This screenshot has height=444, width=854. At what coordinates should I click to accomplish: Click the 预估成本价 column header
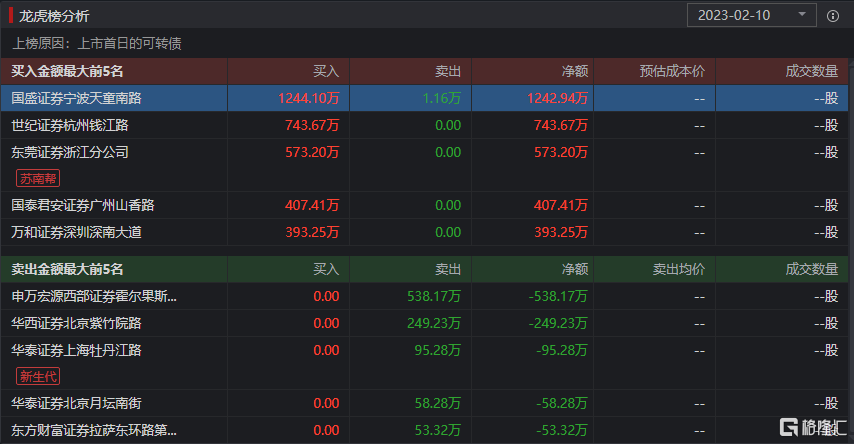[x=672, y=71]
